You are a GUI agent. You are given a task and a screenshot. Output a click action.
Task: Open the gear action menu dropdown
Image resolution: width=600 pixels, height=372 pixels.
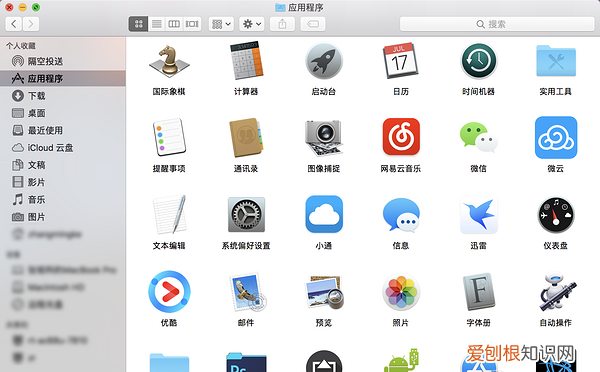pyautogui.click(x=252, y=24)
